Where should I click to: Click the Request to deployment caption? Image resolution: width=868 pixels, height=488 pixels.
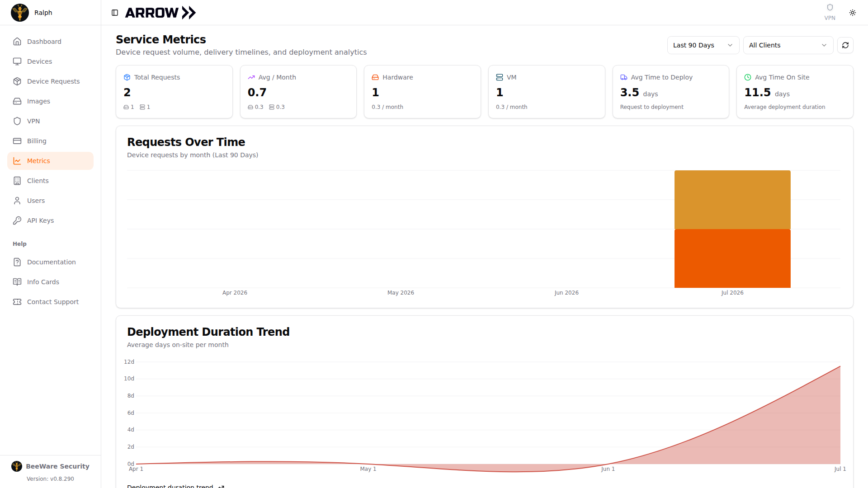point(651,107)
